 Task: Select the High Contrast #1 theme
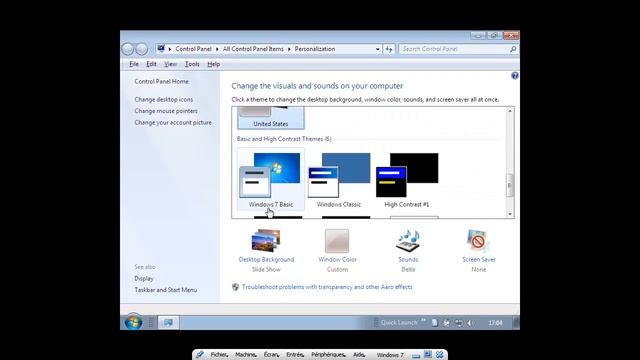407,179
